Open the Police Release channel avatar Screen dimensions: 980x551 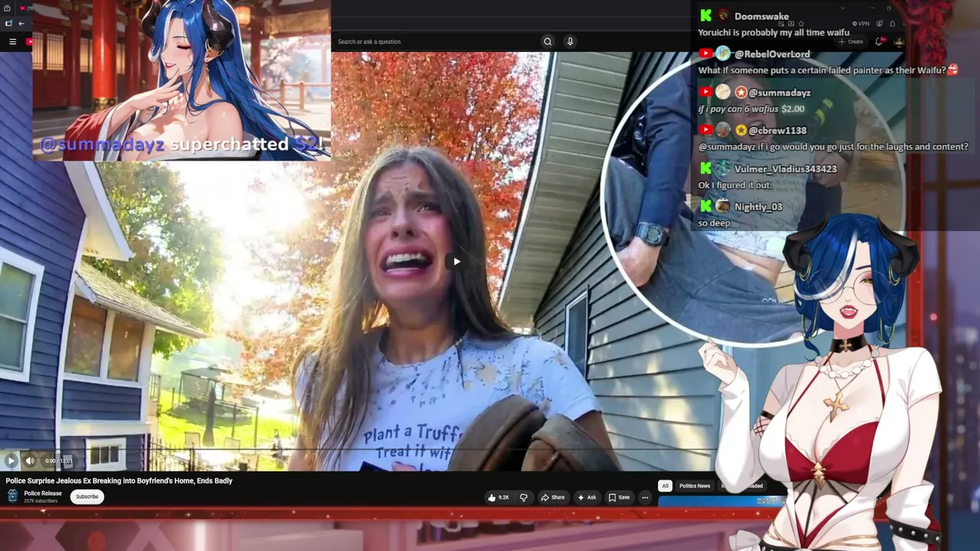pos(12,496)
